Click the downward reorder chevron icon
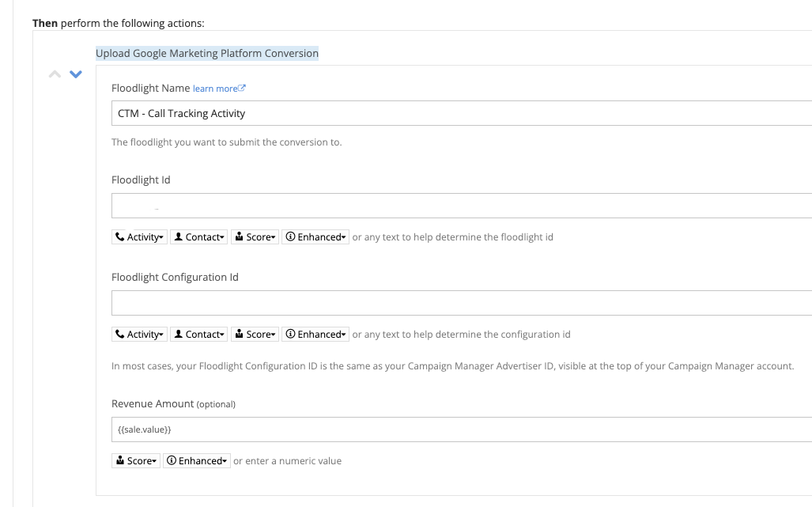Screen dimensions: 812x507 pyautogui.click(x=75, y=74)
